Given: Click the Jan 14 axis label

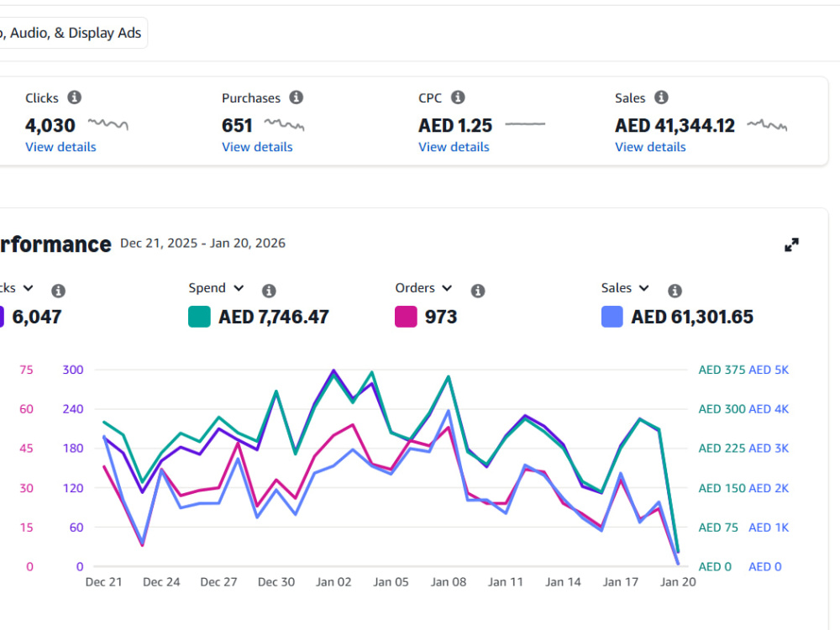Looking at the screenshot, I should tap(563, 582).
